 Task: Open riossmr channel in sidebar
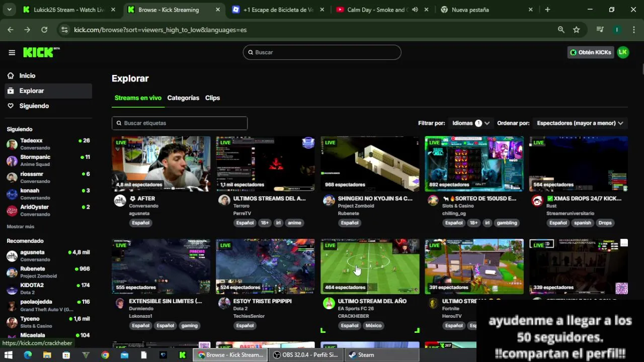click(x=48, y=177)
